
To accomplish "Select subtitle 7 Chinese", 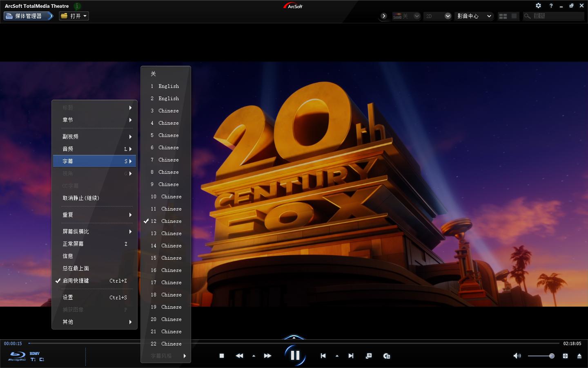I will [166, 159].
